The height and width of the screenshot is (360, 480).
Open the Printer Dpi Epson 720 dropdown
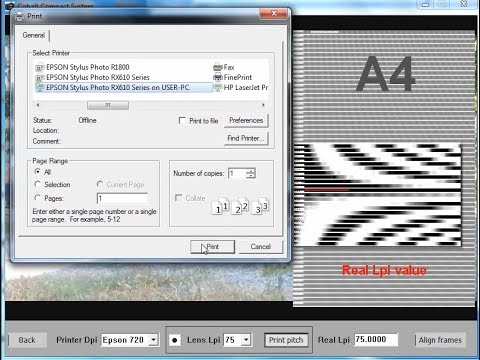coord(153,340)
